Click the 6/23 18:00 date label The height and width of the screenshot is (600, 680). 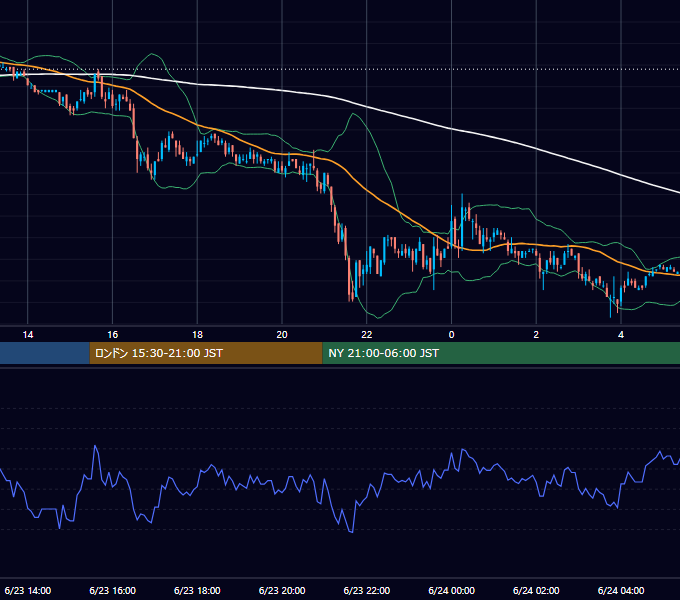(x=197, y=590)
